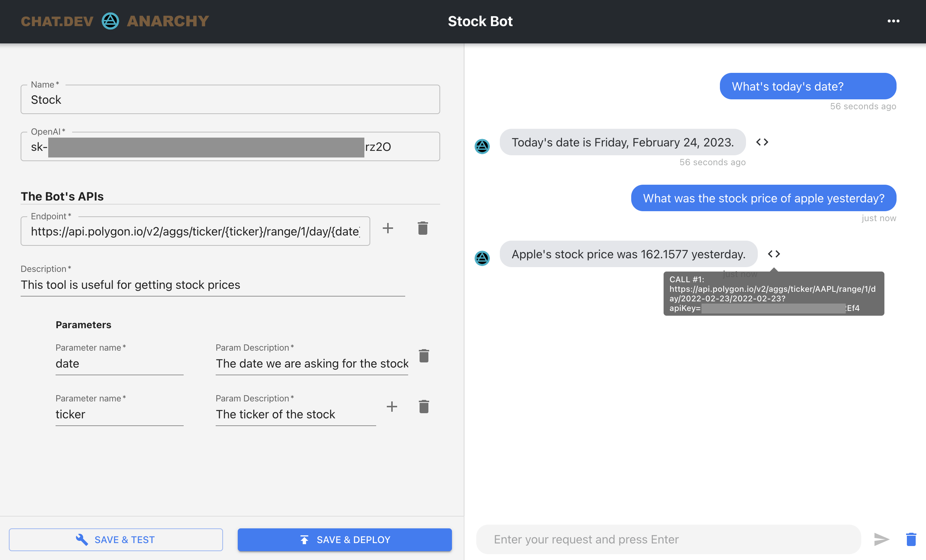Click the plus icon beside Endpoint field
926x560 pixels.
point(388,228)
